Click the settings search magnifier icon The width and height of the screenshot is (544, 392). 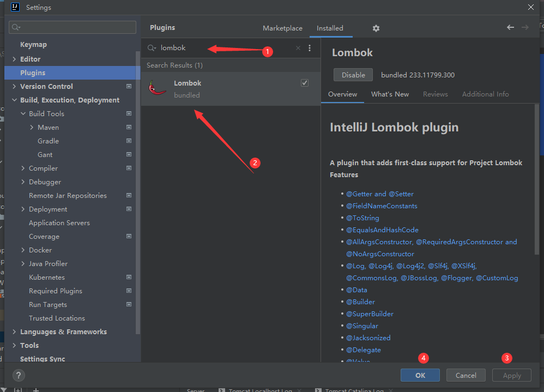[x=16, y=27]
